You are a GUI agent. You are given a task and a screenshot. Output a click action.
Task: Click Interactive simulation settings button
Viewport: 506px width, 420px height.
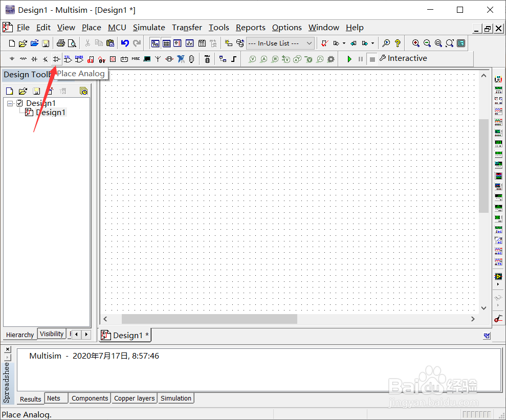(403, 58)
